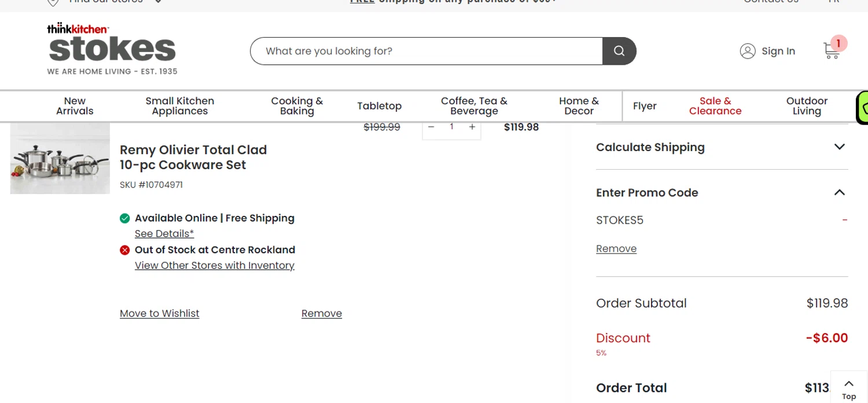Collapse the Enter Promo Code section

point(840,192)
